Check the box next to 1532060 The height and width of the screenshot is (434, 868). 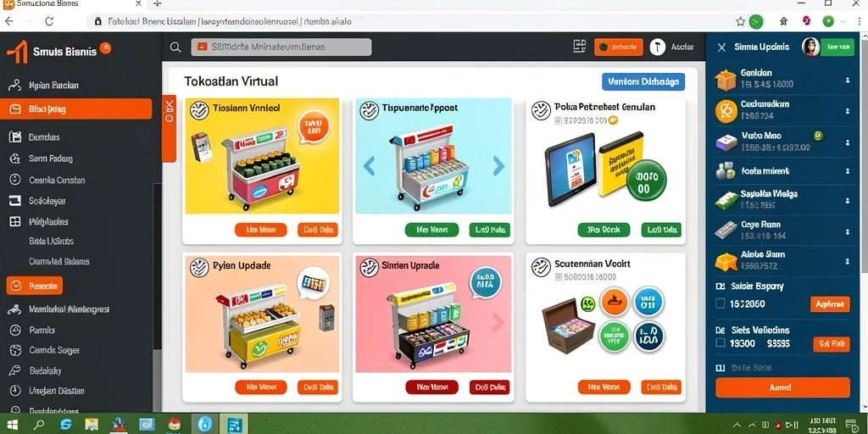click(x=721, y=303)
